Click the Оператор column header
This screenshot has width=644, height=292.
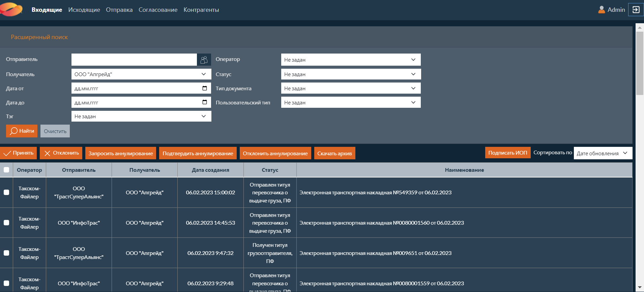[29, 170]
